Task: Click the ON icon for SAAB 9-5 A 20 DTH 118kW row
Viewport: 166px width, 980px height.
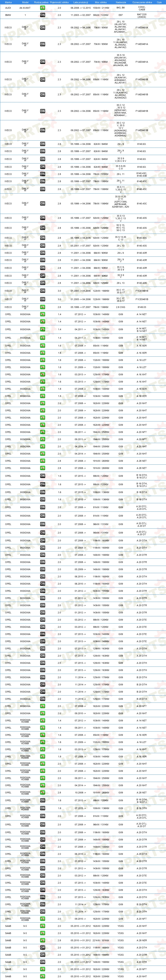Action: [42, 948]
